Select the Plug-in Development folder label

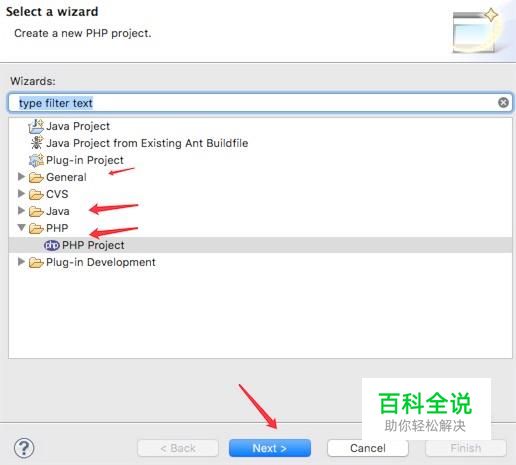pyautogui.click(x=101, y=262)
